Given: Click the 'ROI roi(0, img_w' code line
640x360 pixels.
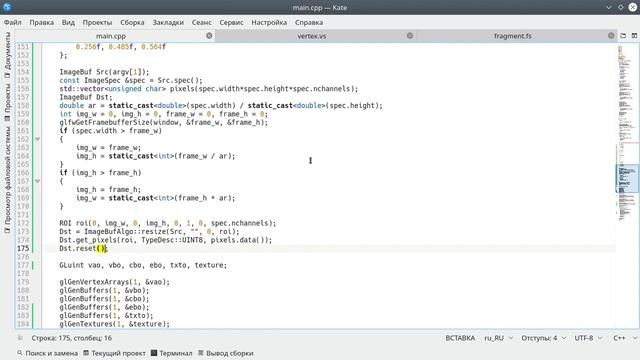Looking at the screenshot, I should point(168,223).
